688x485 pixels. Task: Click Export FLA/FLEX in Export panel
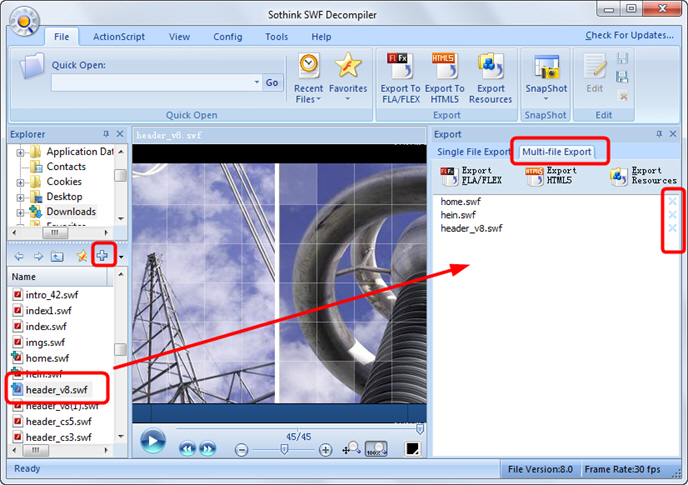471,176
